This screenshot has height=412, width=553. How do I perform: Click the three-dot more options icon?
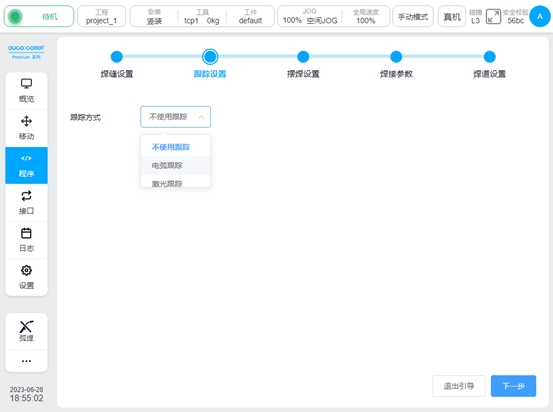pos(26,361)
